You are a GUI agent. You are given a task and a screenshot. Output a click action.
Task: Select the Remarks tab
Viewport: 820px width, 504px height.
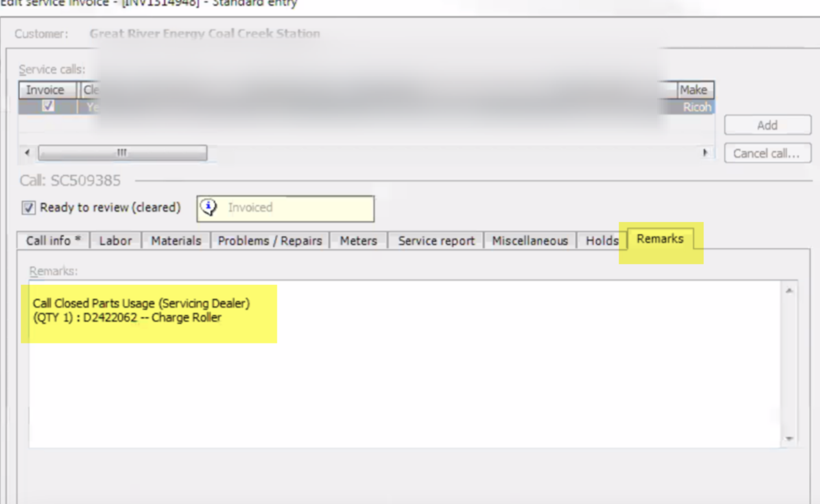click(x=660, y=239)
